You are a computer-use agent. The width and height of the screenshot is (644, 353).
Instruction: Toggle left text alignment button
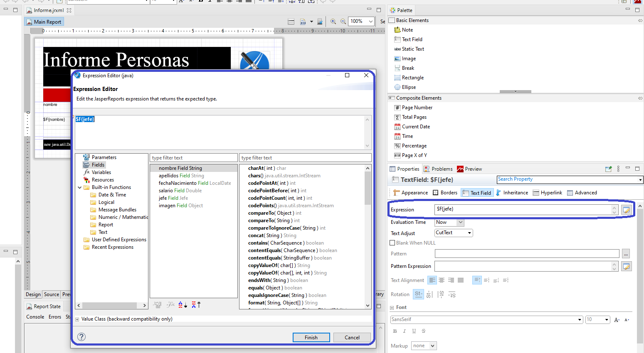(x=432, y=280)
